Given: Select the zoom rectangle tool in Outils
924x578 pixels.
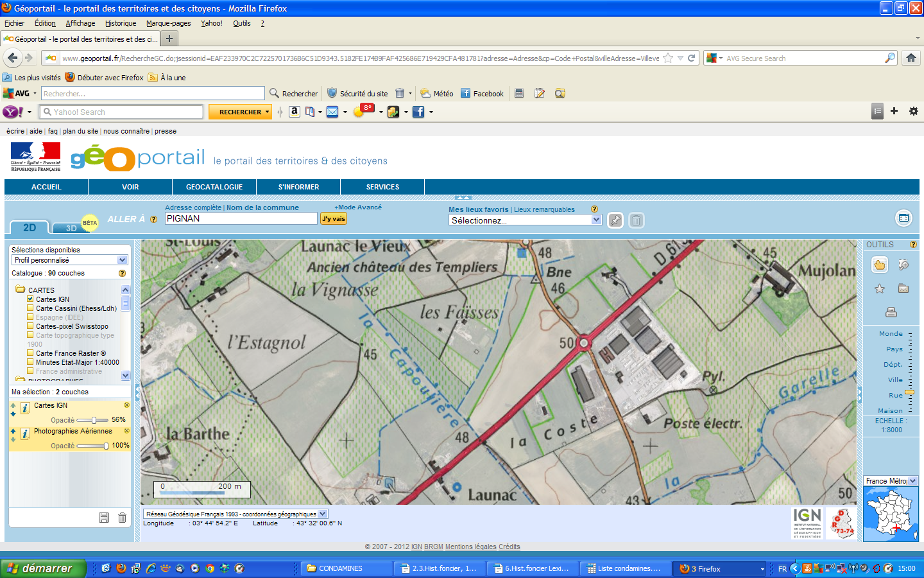Looking at the screenshot, I should point(903,265).
